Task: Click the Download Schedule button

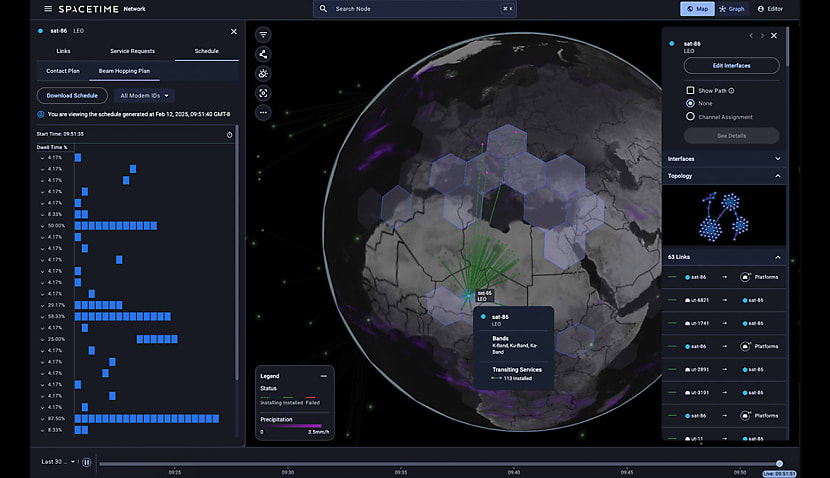Action: [72, 96]
